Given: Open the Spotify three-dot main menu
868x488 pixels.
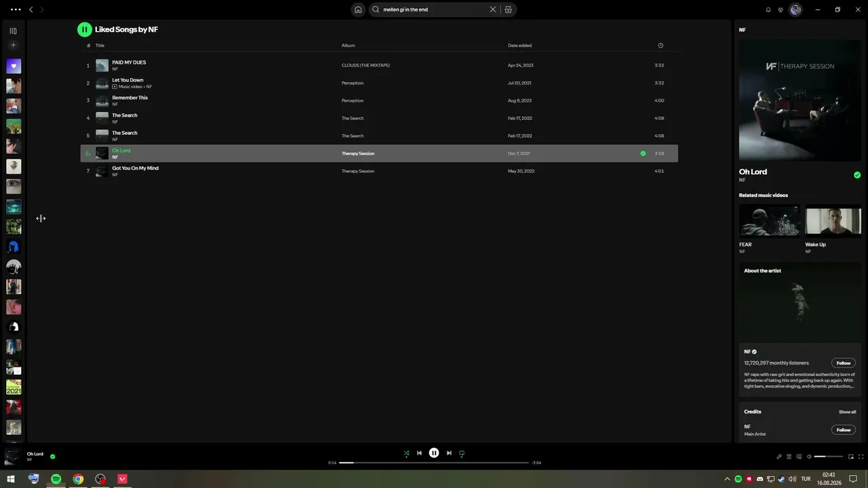Looking at the screenshot, I should coord(16,9).
